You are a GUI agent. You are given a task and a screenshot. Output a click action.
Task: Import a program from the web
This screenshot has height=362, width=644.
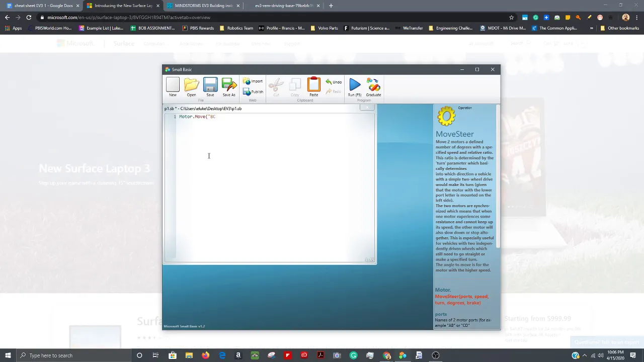click(x=253, y=81)
